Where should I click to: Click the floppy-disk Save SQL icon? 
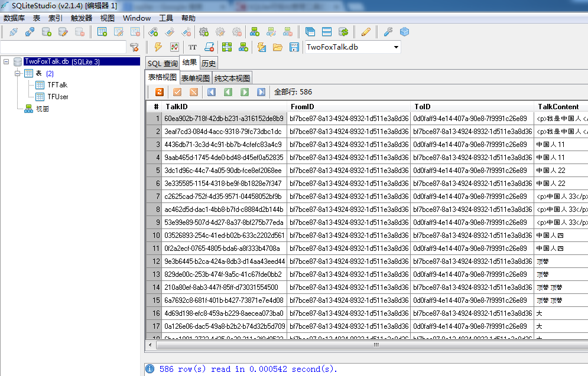coord(294,47)
